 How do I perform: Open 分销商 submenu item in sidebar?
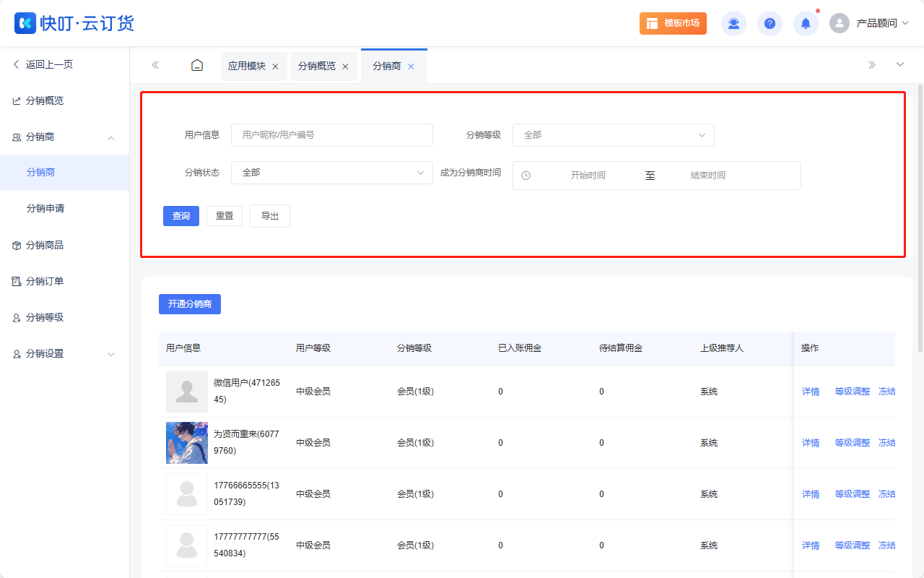[64, 173]
